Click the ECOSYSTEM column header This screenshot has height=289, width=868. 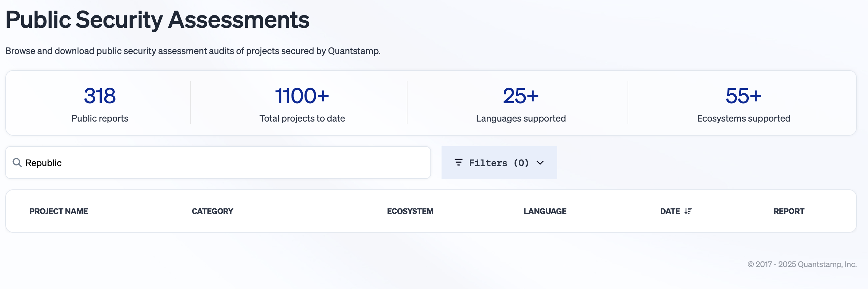pos(410,211)
